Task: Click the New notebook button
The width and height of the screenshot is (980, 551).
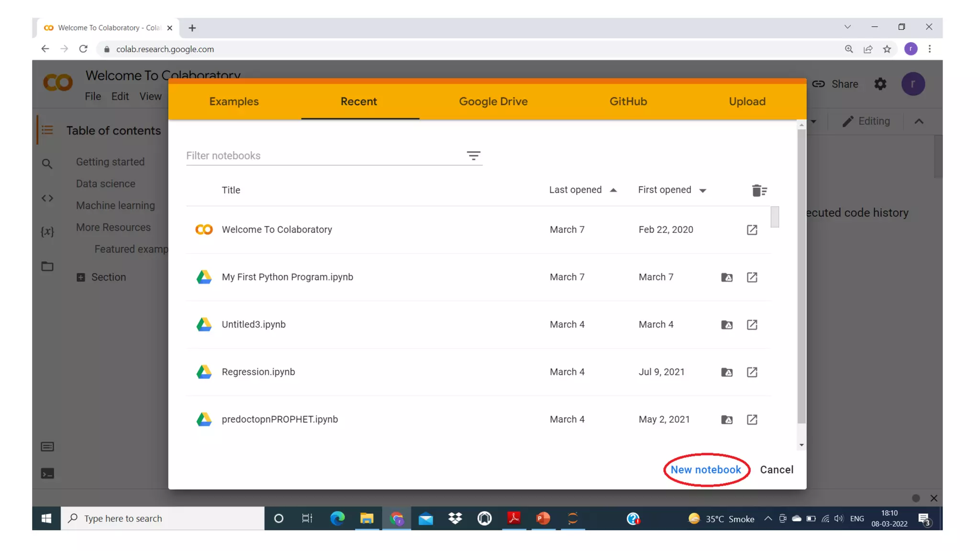Action: (x=705, y=470)
